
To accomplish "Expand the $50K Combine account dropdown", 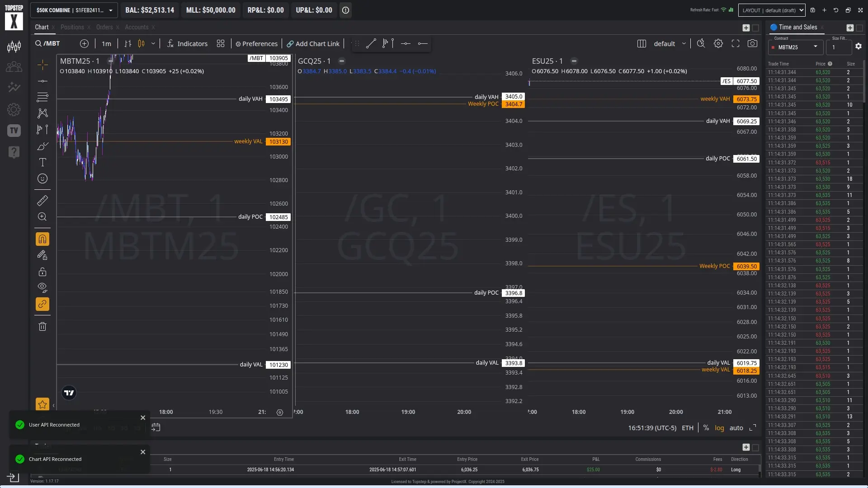I will [x=74, y=10].
